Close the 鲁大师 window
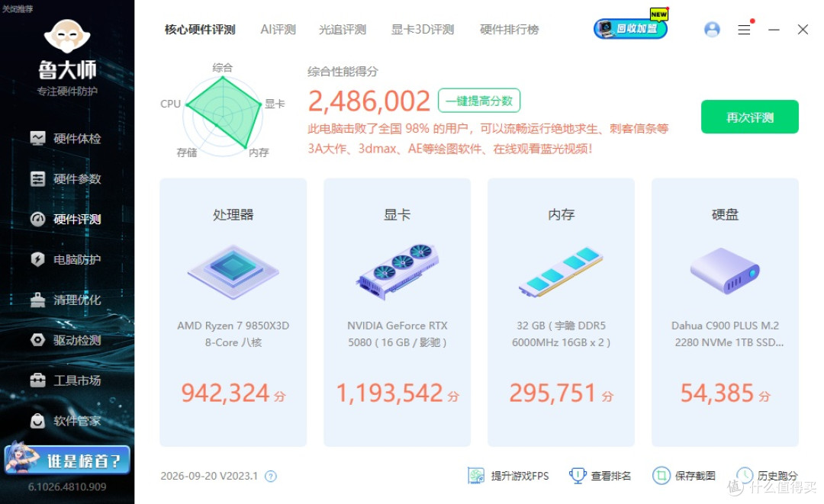 [803, 30]
